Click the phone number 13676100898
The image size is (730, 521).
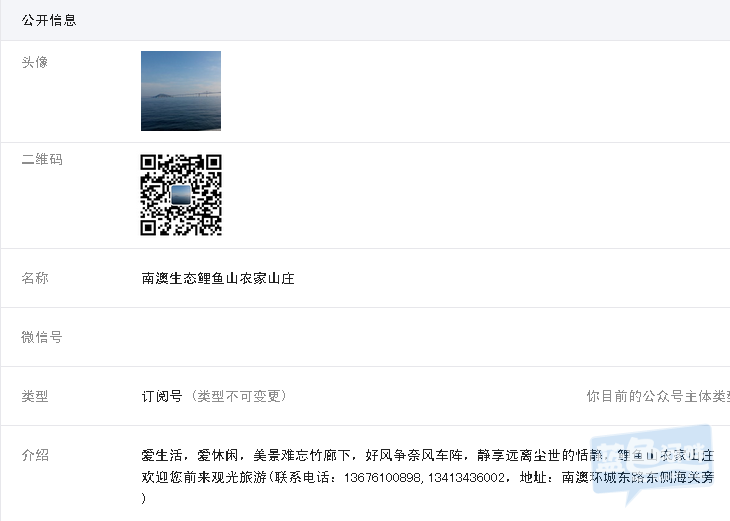point(382,477)
